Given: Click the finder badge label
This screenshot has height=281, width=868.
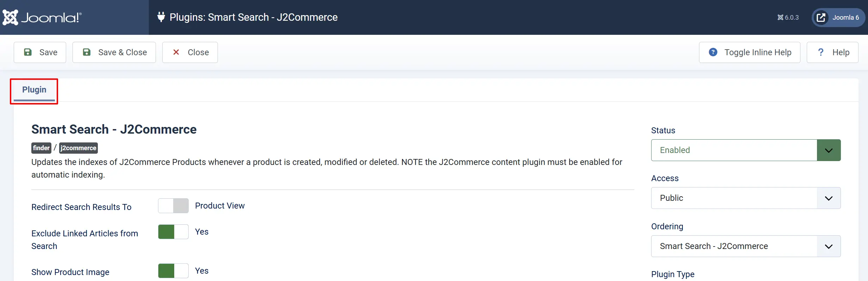Looking at the screenshot, I should coord(41,148).
